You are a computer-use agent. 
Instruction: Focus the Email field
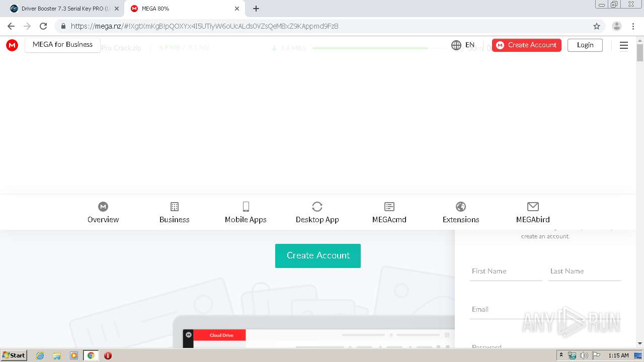545,310
